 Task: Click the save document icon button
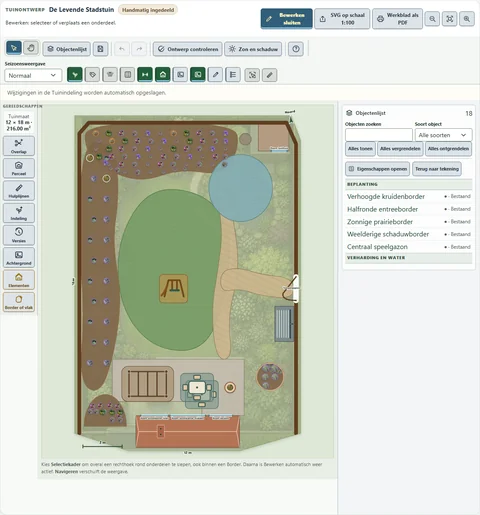pos(100,49)
